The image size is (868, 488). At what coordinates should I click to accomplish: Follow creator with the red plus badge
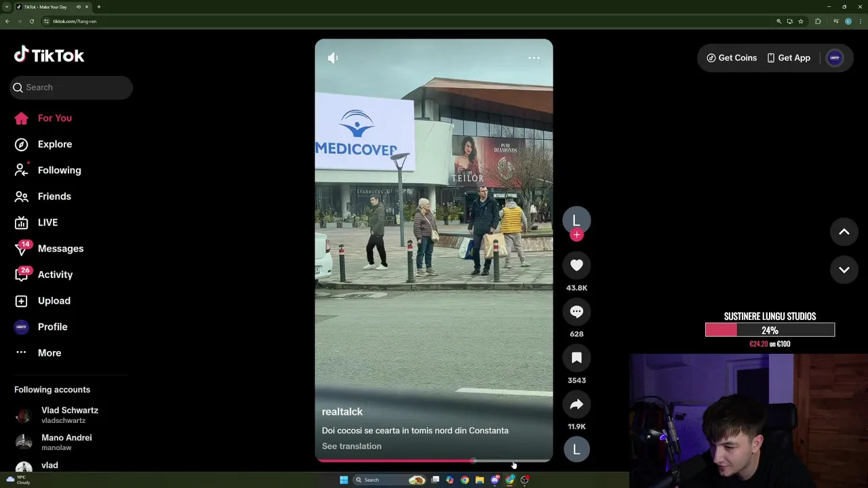(576, 235)
